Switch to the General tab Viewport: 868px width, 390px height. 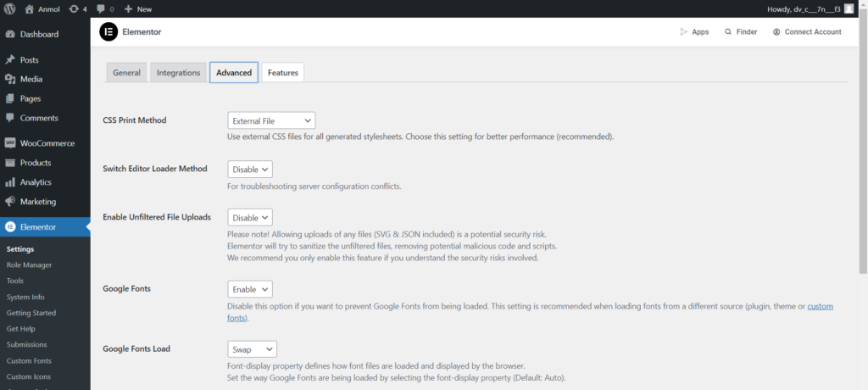tap(127, 73)
